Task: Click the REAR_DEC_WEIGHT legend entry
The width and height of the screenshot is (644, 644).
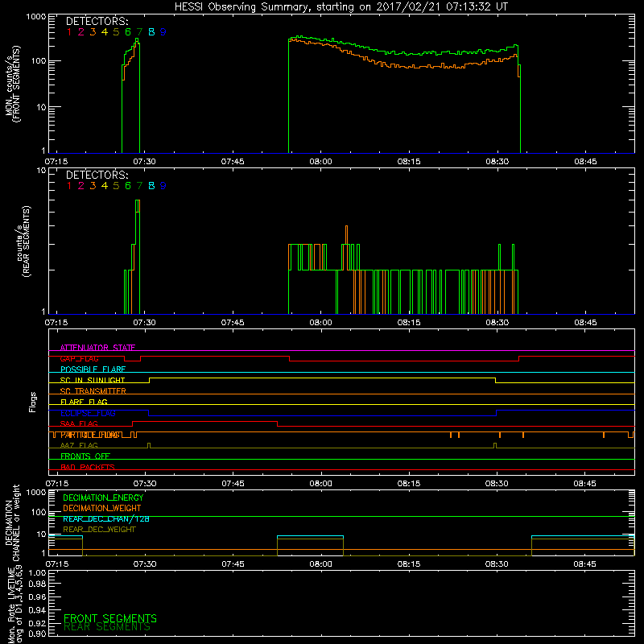Action: 99,530
